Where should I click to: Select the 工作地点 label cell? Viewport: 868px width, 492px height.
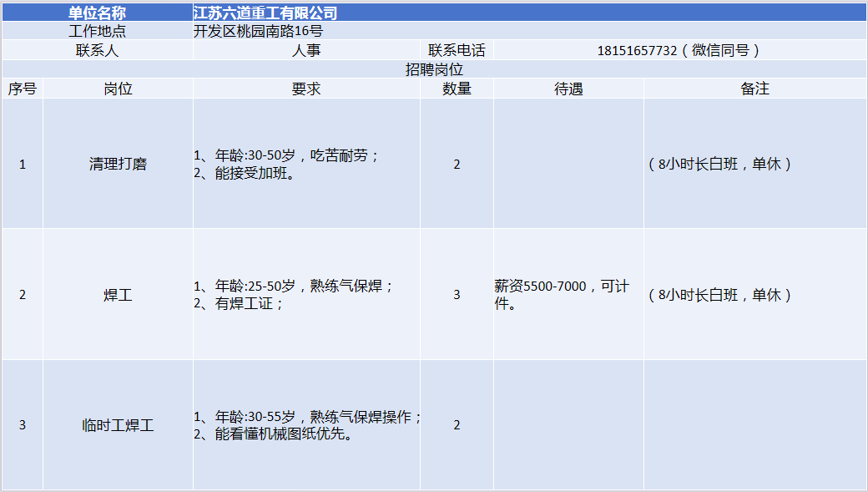click(x=97, y=31)
